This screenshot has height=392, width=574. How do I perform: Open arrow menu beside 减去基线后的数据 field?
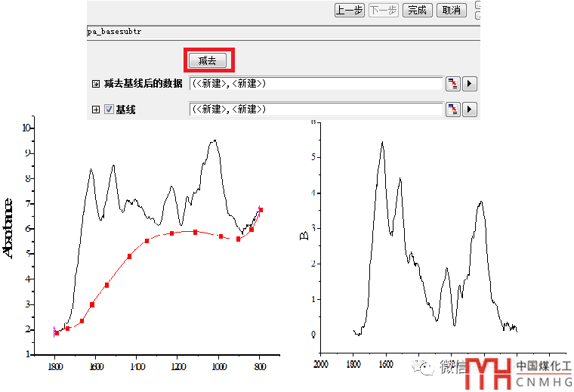(469, 84)
